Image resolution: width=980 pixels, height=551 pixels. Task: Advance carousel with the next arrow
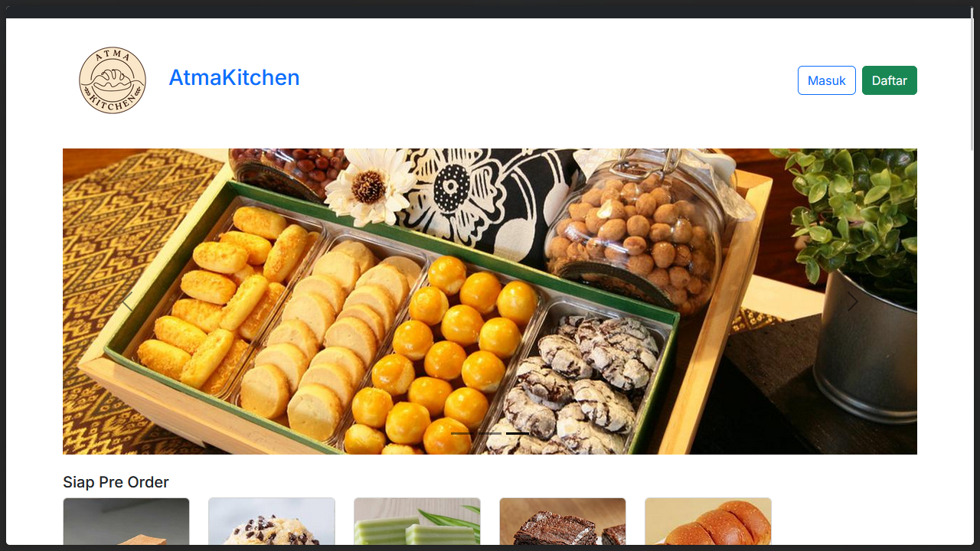[x=852, y=302]
